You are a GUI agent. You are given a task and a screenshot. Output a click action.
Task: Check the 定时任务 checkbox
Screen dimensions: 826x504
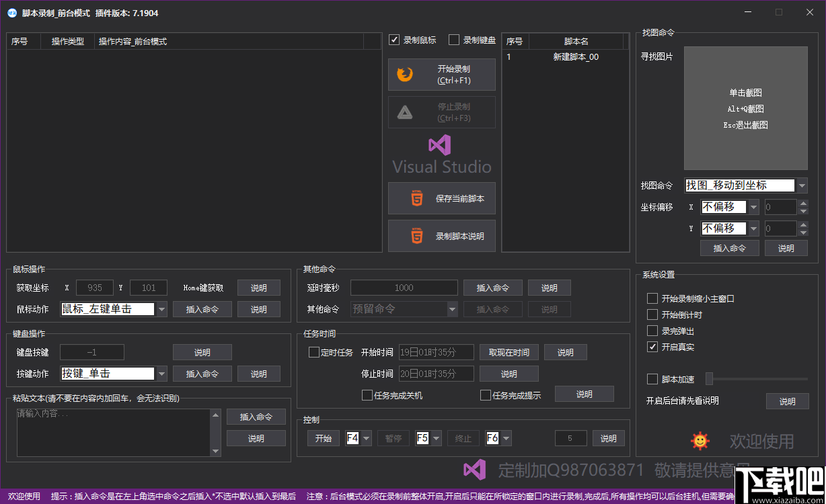click(x=314, y=352)
